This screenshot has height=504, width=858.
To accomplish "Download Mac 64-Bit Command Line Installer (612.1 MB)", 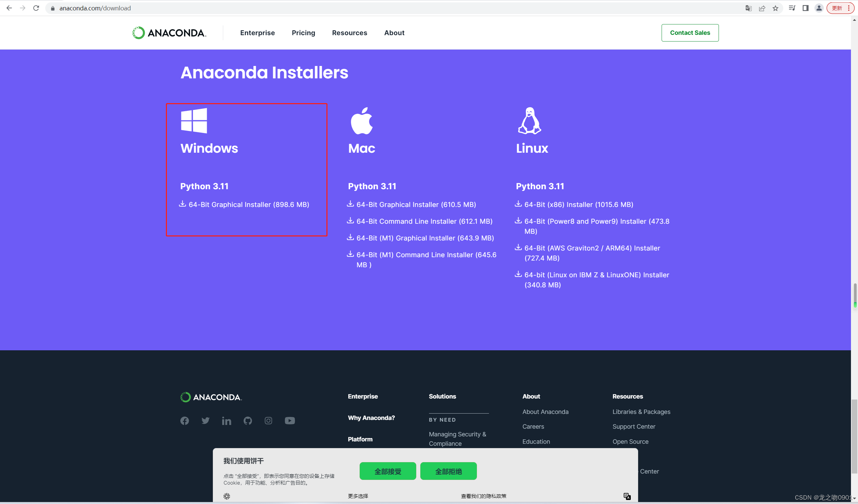I will coord(420,221).
